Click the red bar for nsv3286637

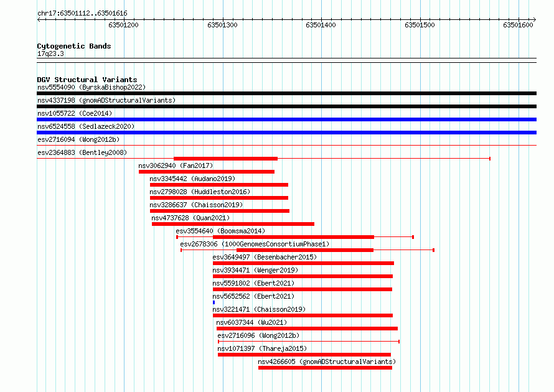[220, 211]
